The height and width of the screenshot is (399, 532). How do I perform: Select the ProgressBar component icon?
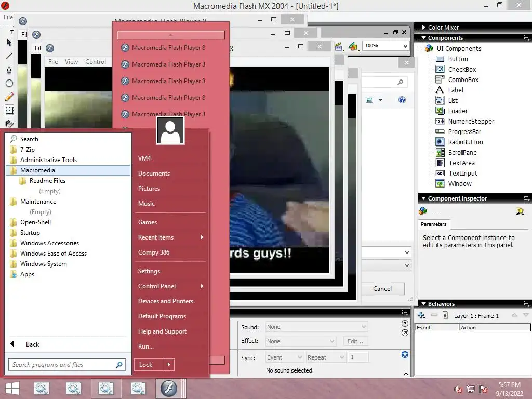[440, 131]
